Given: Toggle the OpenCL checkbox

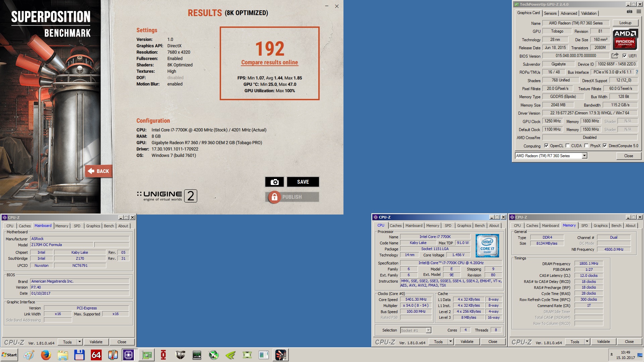Looking at the screenshot, I should pos(546,145).
